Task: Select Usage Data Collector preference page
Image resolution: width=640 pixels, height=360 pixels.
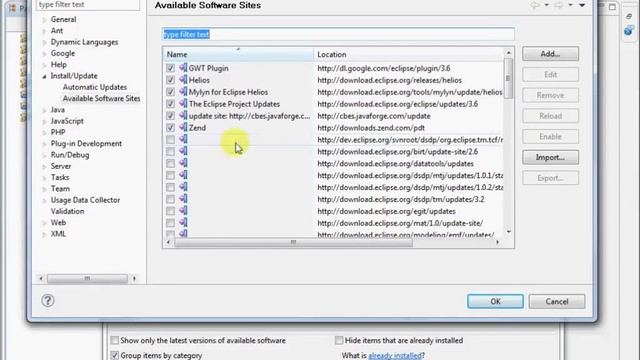Action: (85, 200)
